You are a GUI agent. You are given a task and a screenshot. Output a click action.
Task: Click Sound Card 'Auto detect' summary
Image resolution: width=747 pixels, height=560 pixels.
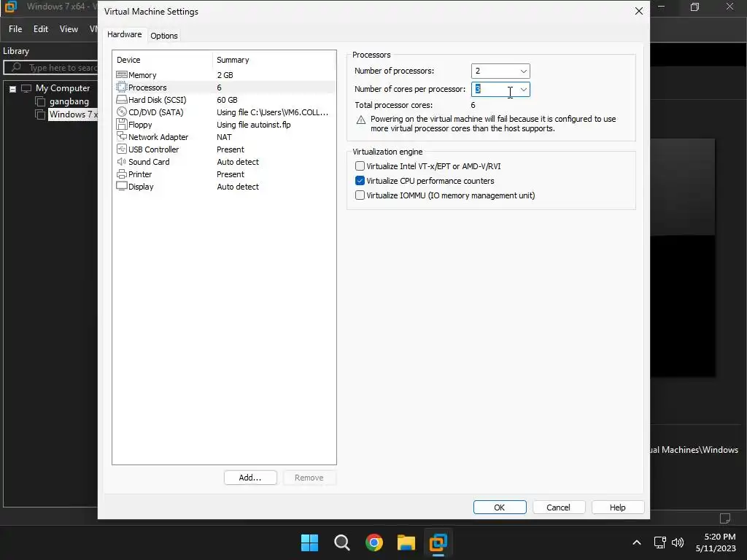pos(238,162)
